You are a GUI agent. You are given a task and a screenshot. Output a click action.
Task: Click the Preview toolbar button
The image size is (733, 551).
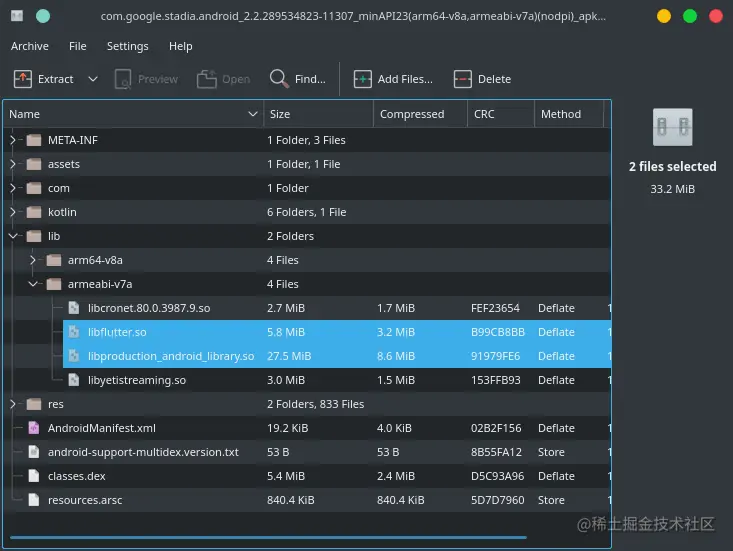(146, 79)
